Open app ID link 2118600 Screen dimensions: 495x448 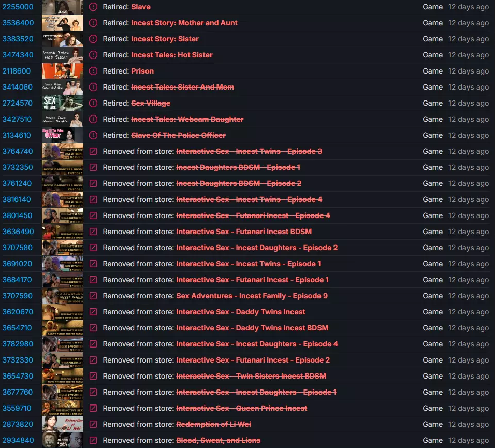[17, 71]
